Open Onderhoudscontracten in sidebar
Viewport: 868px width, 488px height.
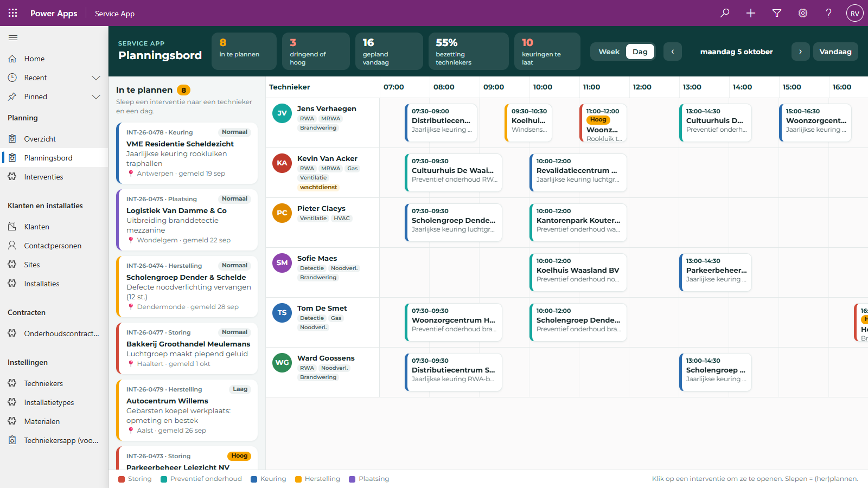(54, 333)
